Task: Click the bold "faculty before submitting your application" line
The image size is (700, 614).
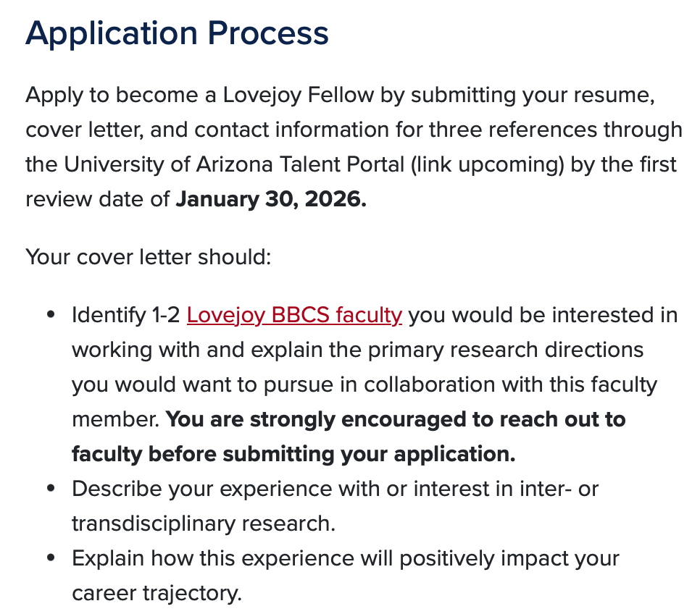Action: coord(293,455)
